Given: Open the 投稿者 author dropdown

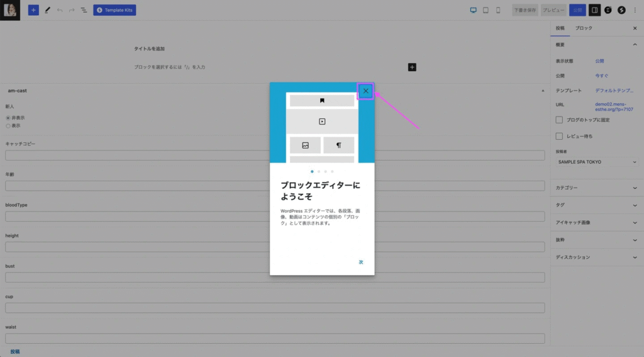Looking at the screenshot, I should [x=597, y=162].
